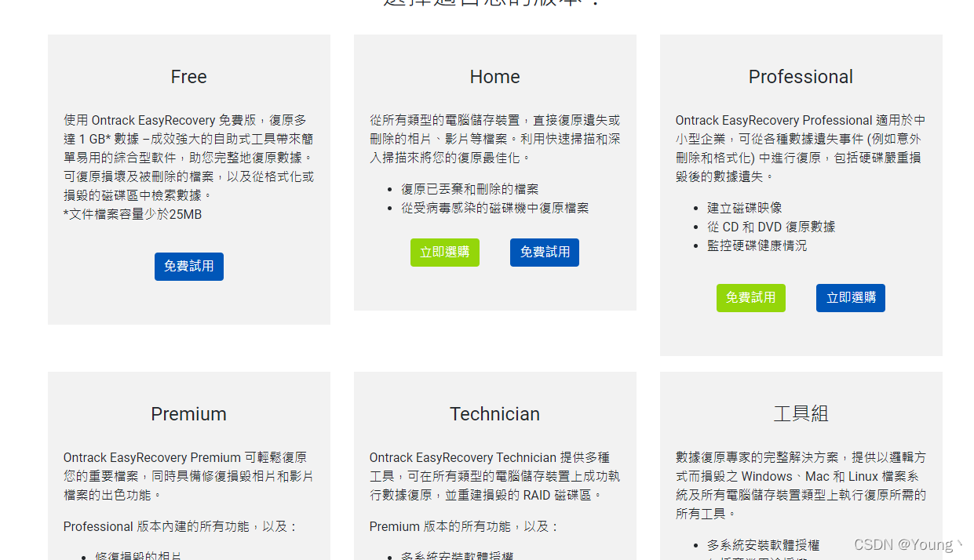The width and height of the screenshot is (974, 560).
Task: Click the Premium card description paragraph
Action: 188,476
